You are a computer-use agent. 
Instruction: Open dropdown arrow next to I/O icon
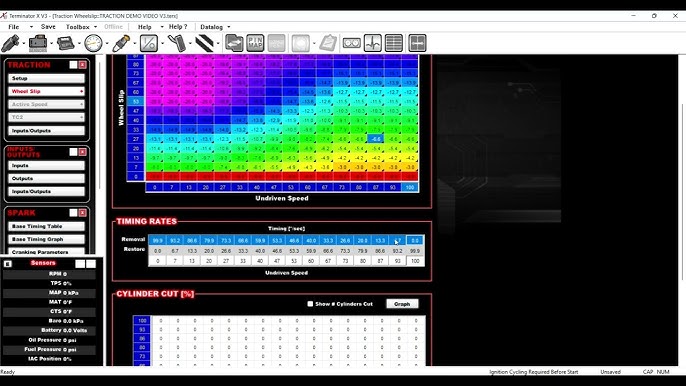click(x=162, y=44)
